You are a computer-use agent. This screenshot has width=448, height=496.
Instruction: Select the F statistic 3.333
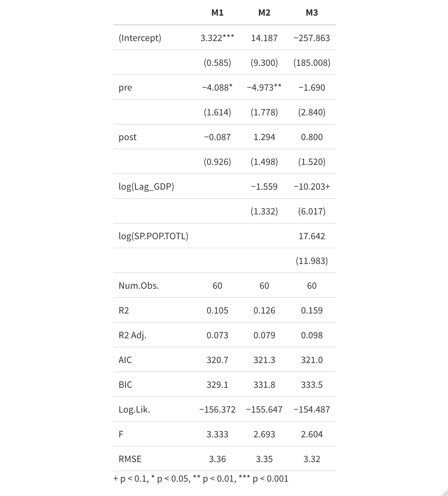tap(217, 434)
